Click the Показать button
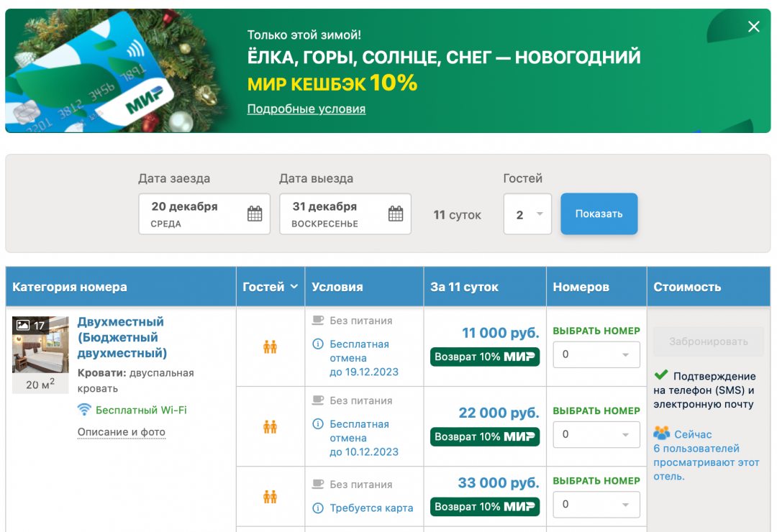The image size is (777, 532). click(x=599, y=214)
